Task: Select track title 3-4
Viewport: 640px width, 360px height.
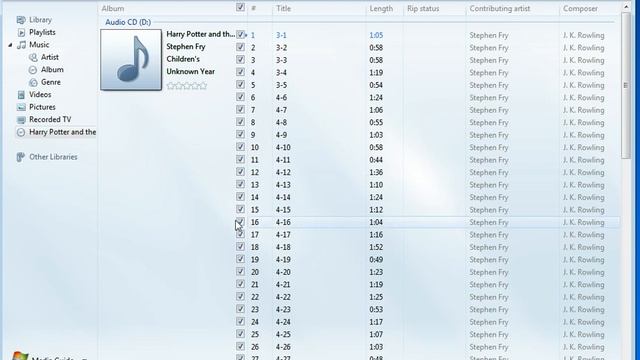Action: [x=281, y=73]
